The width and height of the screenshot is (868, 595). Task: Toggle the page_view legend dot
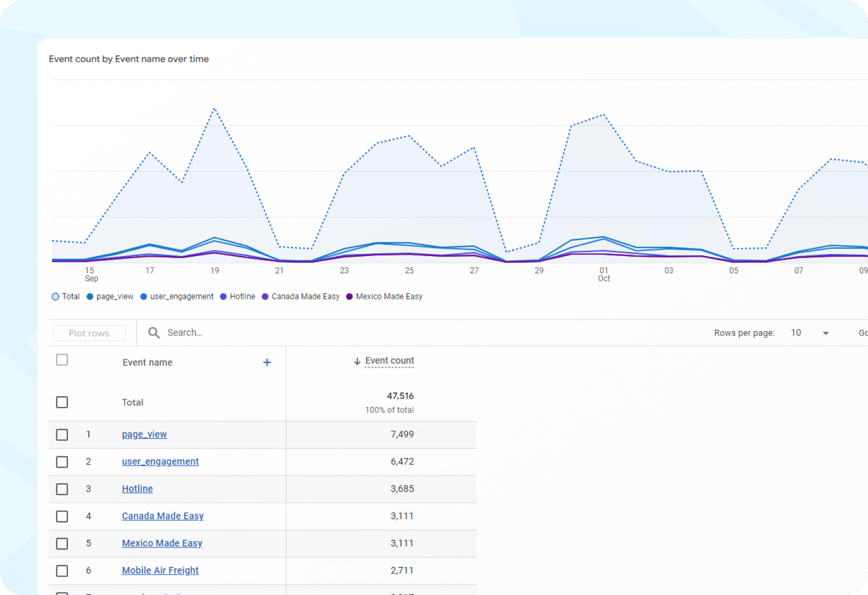coord(90,296)
